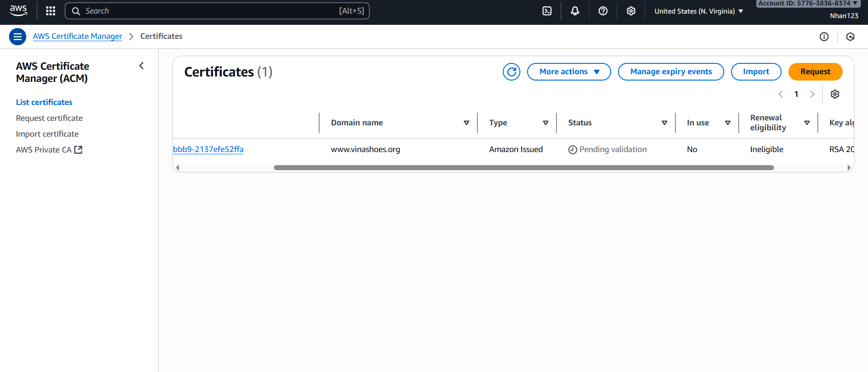Click the Ineligible renewal cell
The width and height of the screenshot is (868, 372).
point(767,149)
